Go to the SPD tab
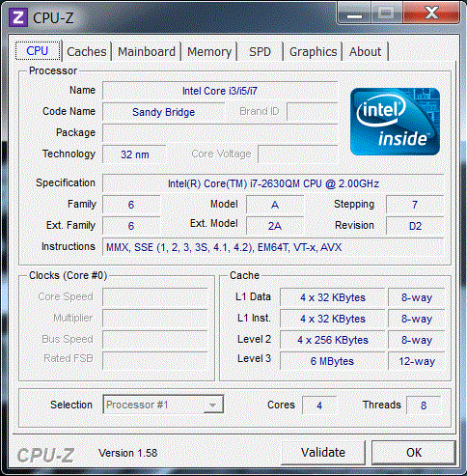Viewport: 467px width, 476px height. tap(260, 51)
